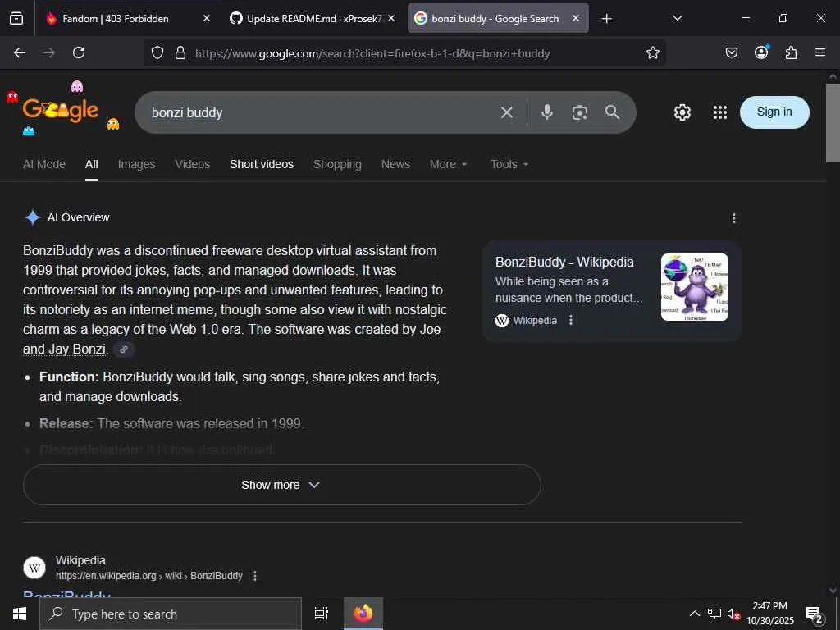The height and width of the screenshot is (630, 840).
Task: Select AI Mode search tab
Action: tap(44, 164)
